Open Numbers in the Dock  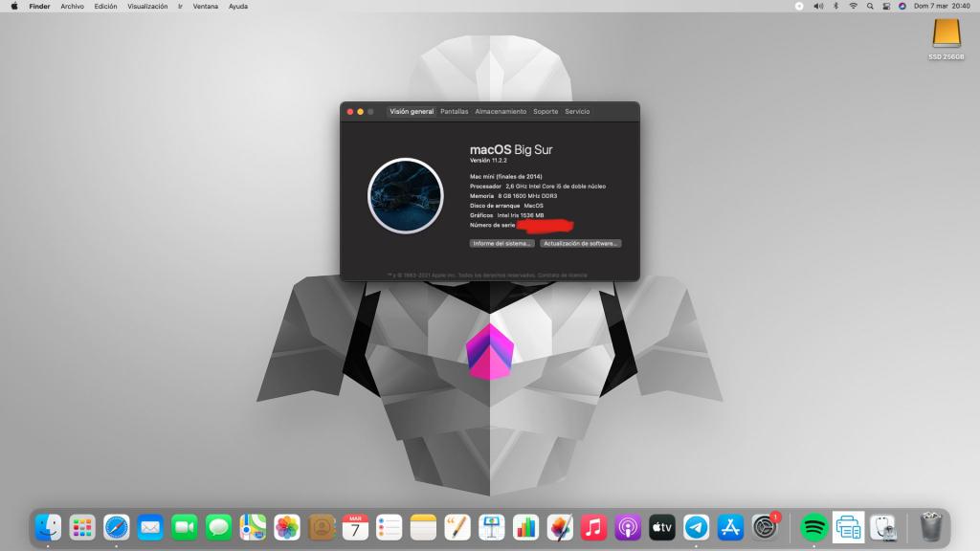[x=525, y=527]
